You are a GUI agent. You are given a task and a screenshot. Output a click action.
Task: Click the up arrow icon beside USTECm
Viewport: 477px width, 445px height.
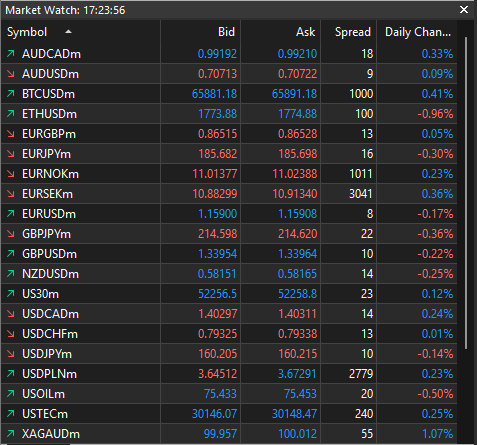[11, 413]
